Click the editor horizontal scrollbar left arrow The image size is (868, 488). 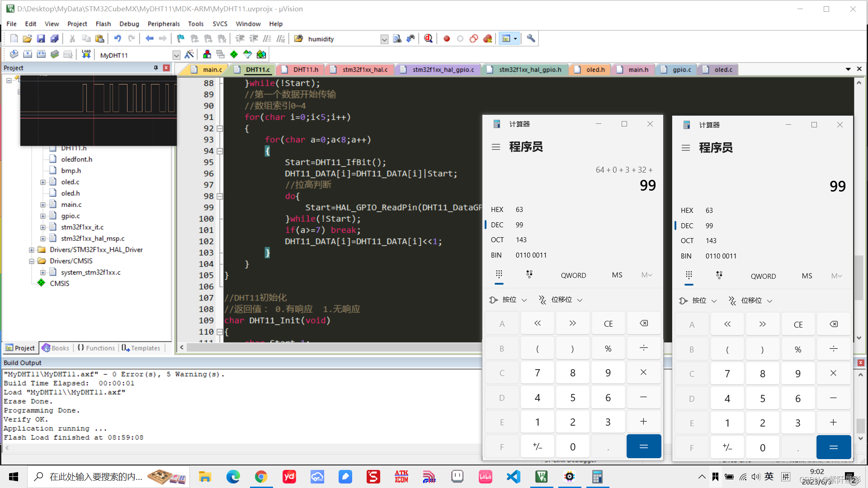click(x=182, y=347)
